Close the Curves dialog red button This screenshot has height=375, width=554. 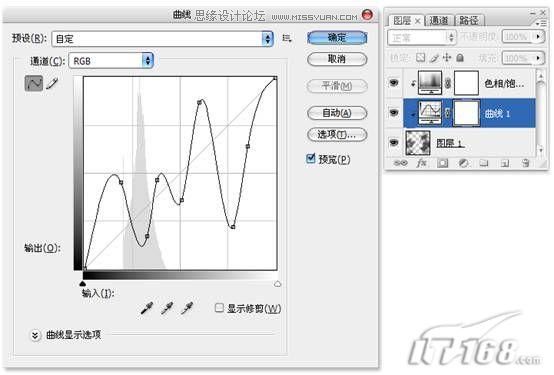(x=367, y=15)
